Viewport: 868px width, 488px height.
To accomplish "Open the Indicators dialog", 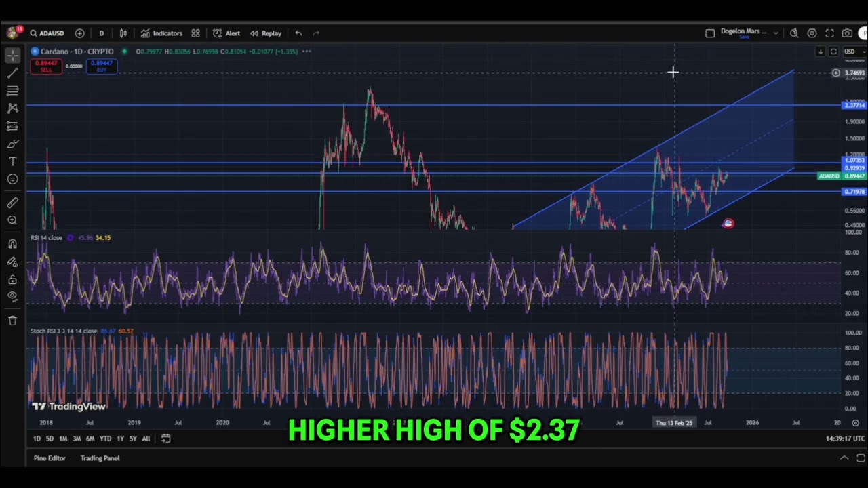I will [x=161, y=33].
